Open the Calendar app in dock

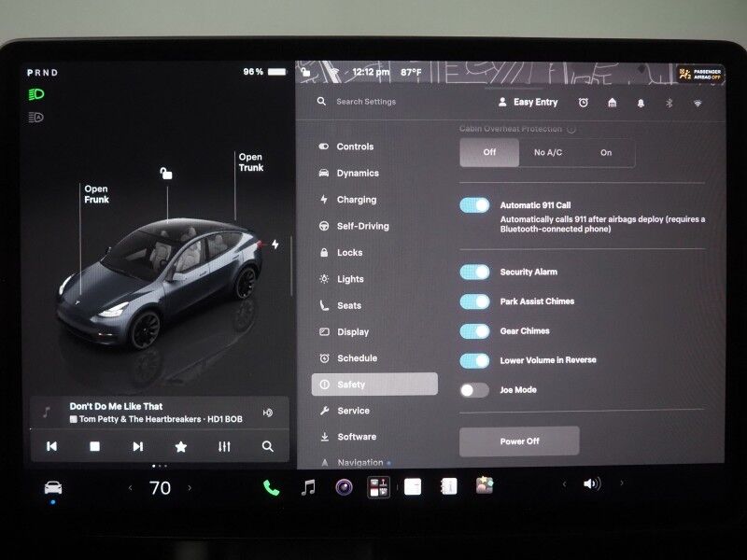(413, 486)
